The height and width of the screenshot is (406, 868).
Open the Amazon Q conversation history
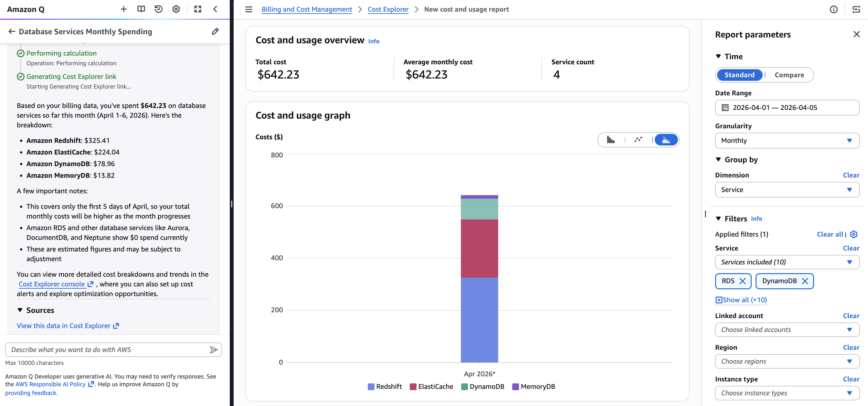[158, 9]
